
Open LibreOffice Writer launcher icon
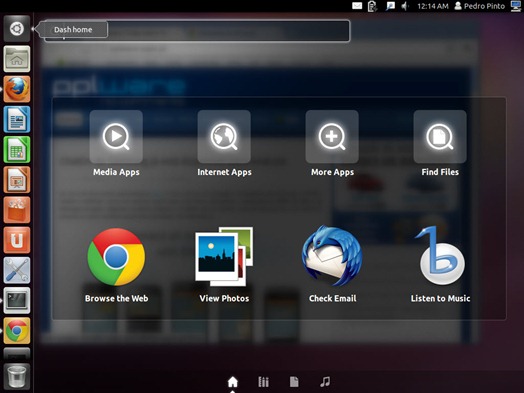point(17,119)
